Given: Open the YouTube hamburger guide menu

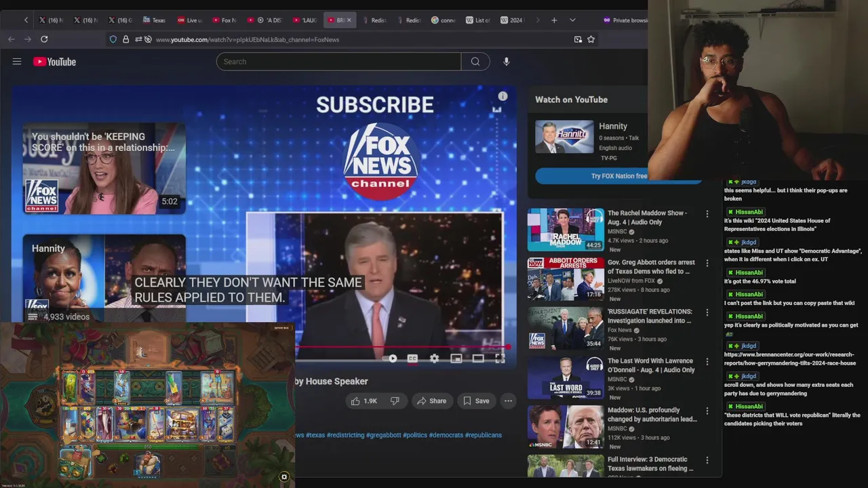Looking at the screenshot, I should (x=17, y=62).
